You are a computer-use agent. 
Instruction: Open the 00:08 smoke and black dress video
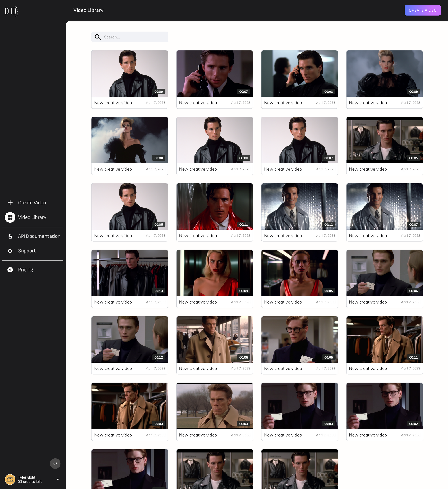point(129,140)
